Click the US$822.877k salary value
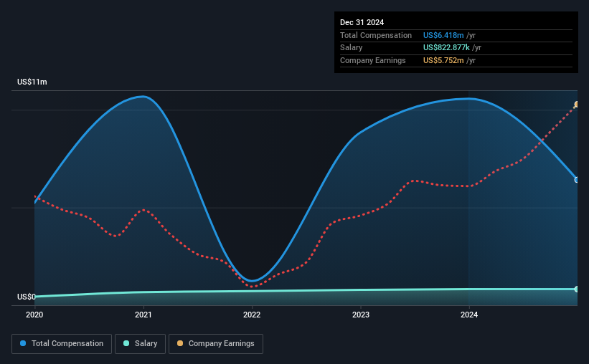This screenshot has width=589, height=364. tap(446, 48)
